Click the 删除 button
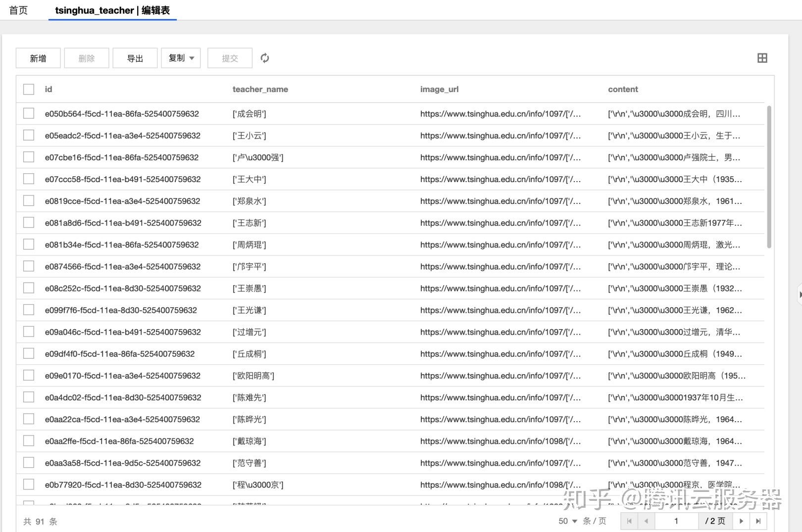 coord(87,58)
